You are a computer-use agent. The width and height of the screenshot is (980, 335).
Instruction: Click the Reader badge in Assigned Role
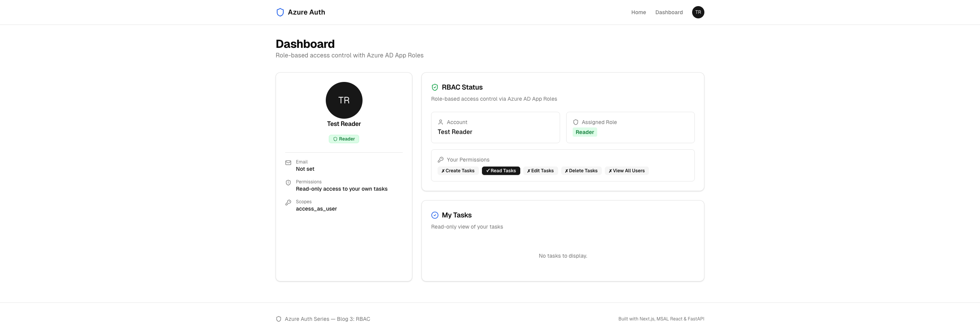(x=585, y=132)
